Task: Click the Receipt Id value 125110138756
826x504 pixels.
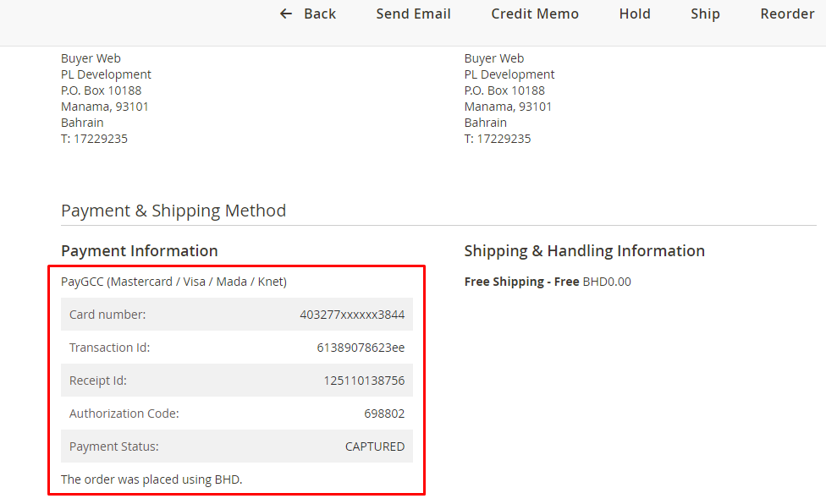Action: [364, 381]
